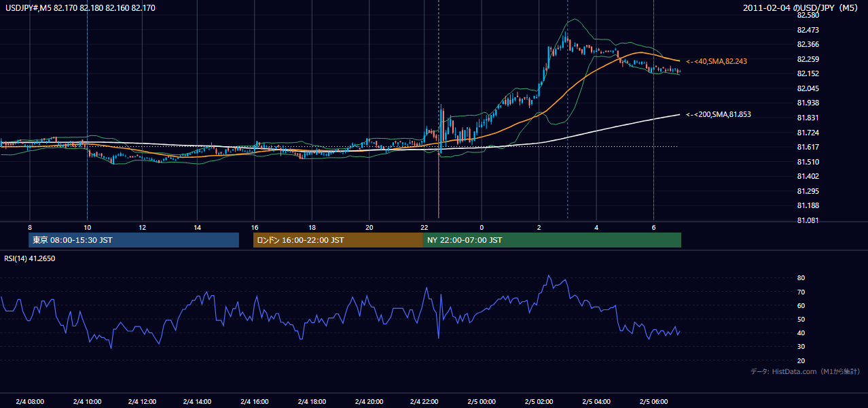868x408 pixels.
Task: Click hour label 20 under price chart
Action: coord(369,227)
